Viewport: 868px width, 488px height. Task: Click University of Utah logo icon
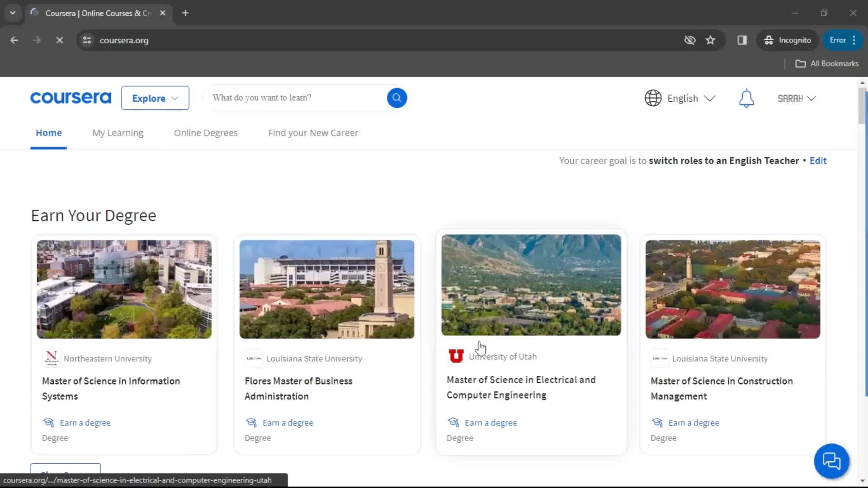click(456, 356)
